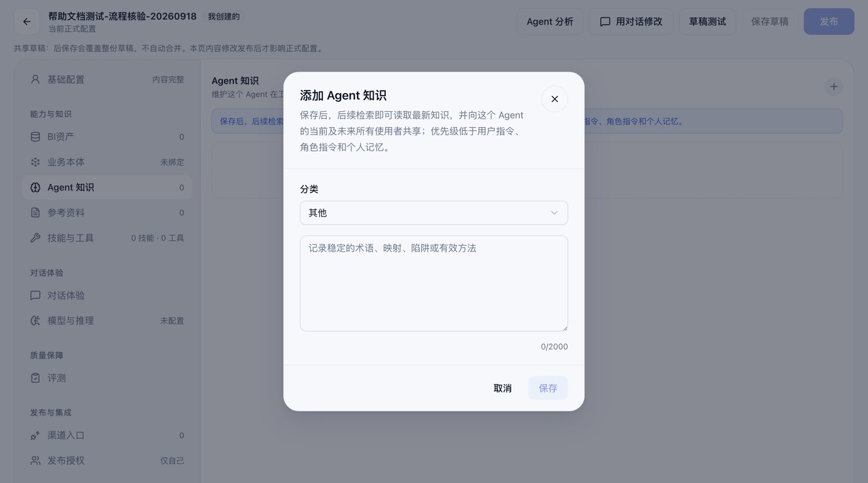Close the 添加 Agent 知识 dialog with X
Image resolution: width=868 pixels, height=483 pixels.
(x=555, y=99)
